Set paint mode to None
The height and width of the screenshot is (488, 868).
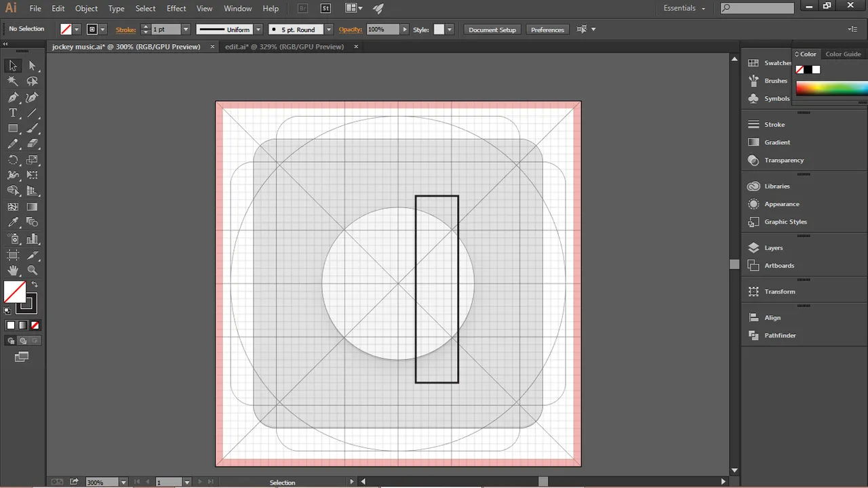click(x=35, y=325)
